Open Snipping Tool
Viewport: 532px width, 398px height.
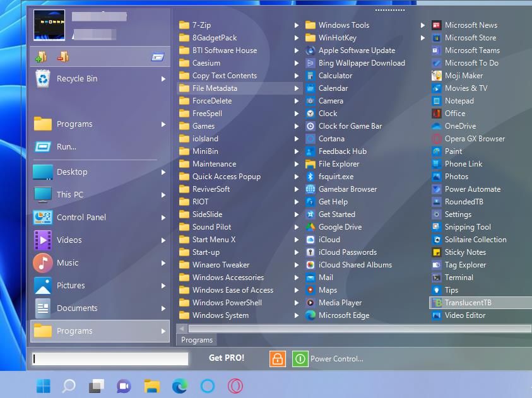coord(462,227)
